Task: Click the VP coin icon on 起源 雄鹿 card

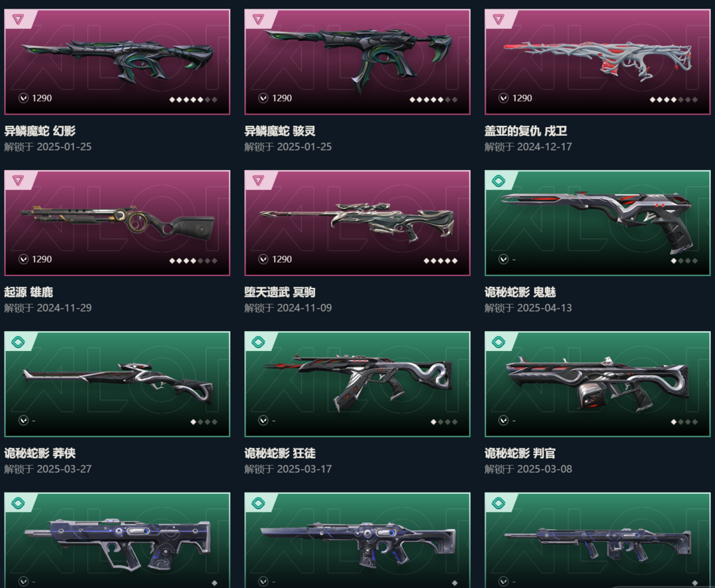Action: 23,259
